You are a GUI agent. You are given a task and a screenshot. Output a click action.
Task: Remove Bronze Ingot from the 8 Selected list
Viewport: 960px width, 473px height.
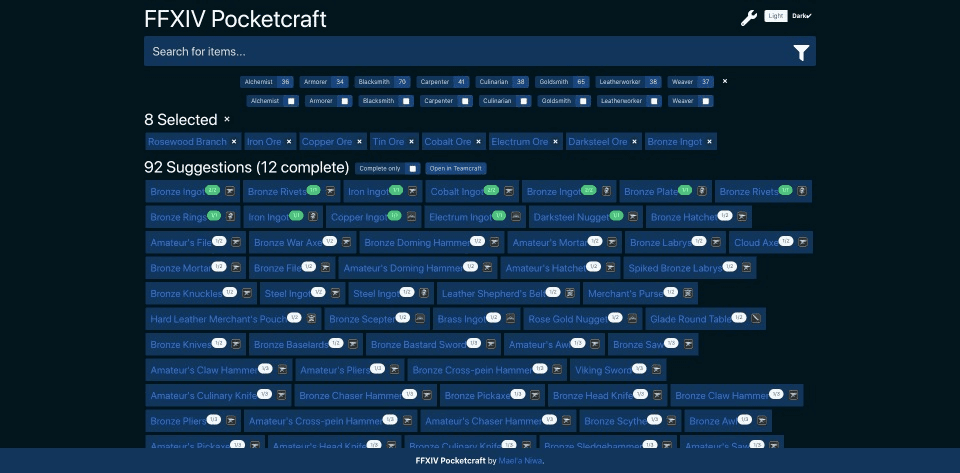point(709,142)
